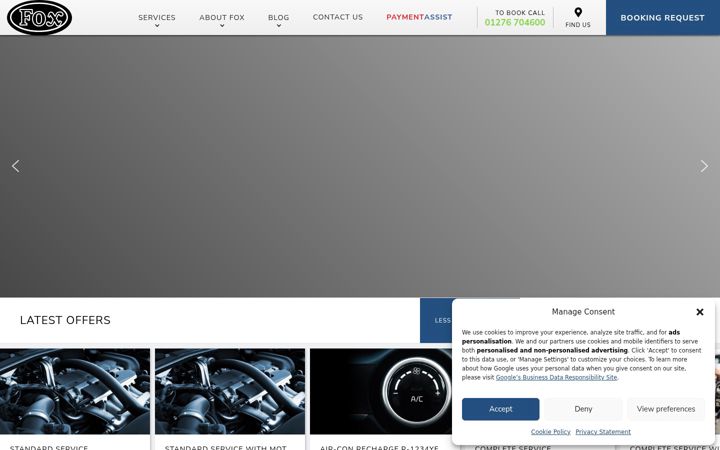720x450 pixels.
Task: Click the To Book Call label
Action: 520,13
